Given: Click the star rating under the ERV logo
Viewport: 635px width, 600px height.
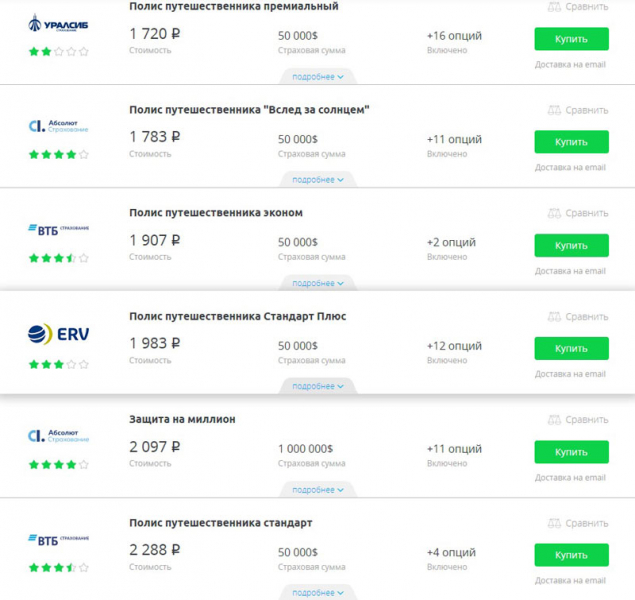Looking at the screenshot, I should 58,365.
